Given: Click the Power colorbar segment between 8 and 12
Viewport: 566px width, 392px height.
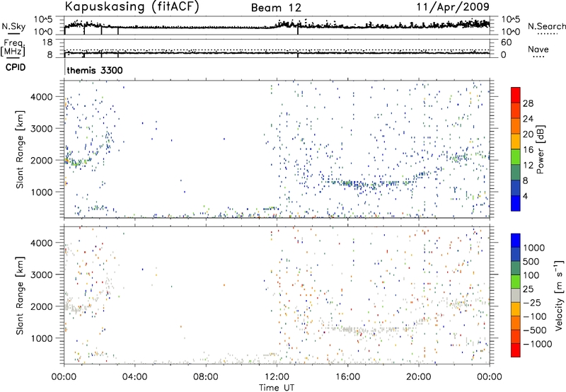Looking at the screenshot, I should pyautogui.click(x=516, y=173).
